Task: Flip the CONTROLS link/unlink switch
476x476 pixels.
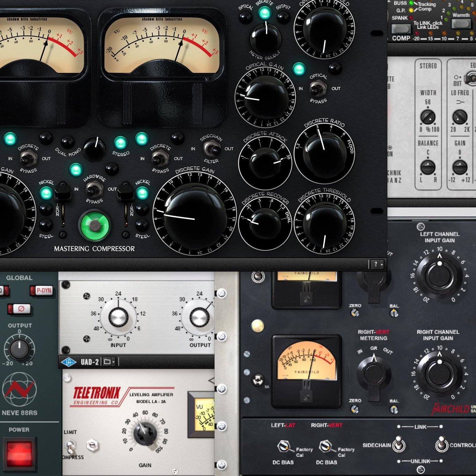Action: [x=441, y=444]
